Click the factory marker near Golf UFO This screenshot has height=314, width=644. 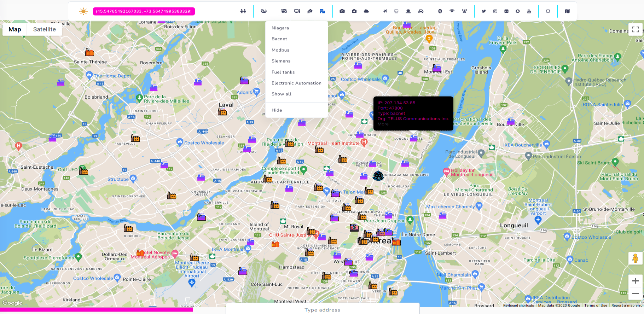click(83, 171)
